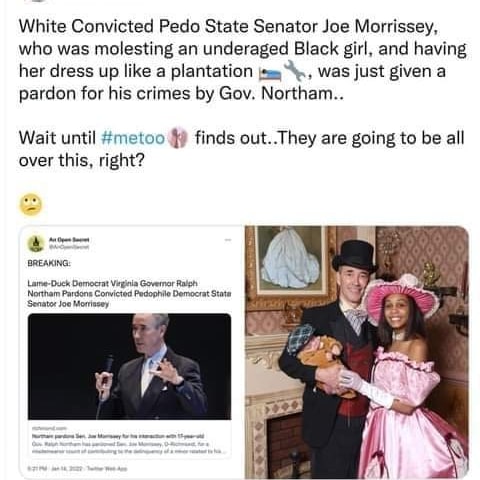Click the main tweet's first paragraph text
The width and height of the screenshot is (480, 480).
(242, 60)
